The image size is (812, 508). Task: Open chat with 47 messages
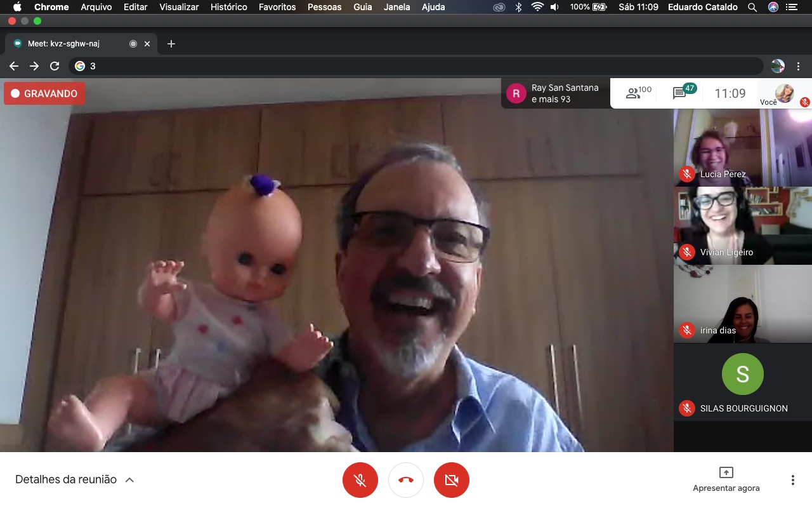point(684,93)
